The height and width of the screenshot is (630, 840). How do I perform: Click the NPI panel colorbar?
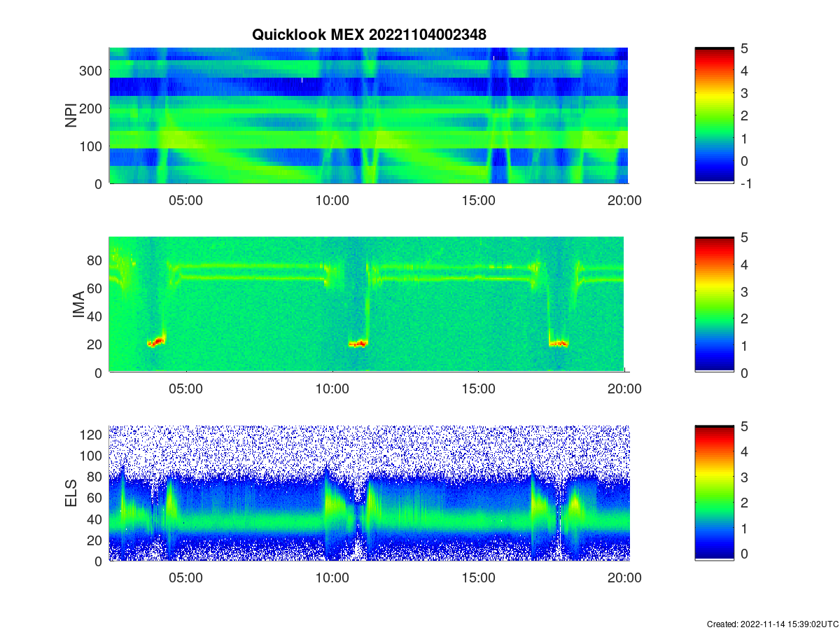[x=714, y=115]
